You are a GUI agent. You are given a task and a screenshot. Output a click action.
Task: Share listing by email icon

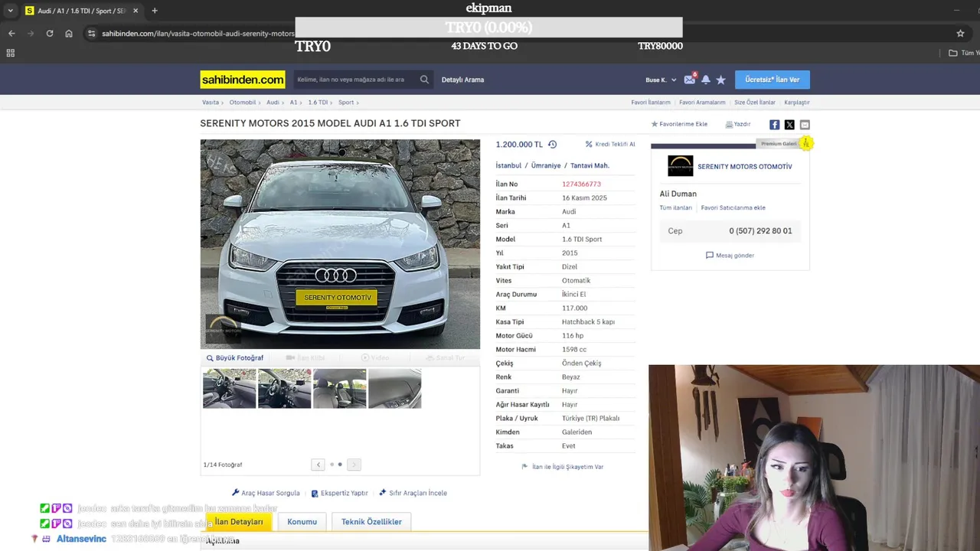(x=805, y=125)
